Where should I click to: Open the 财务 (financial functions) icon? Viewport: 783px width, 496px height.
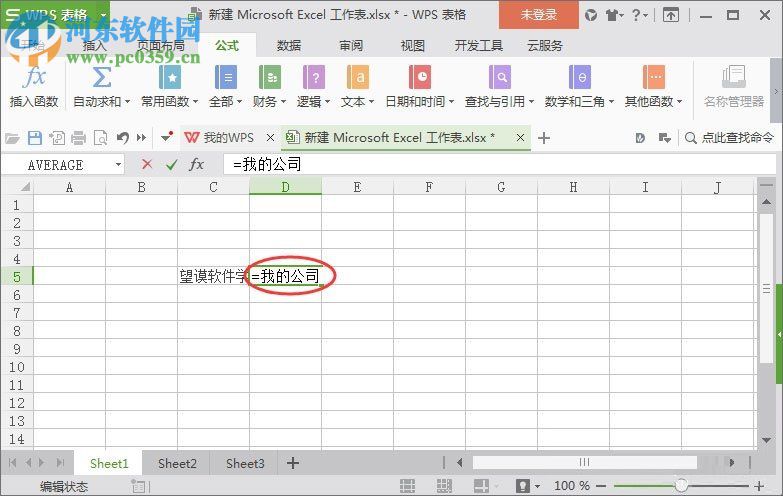point(270,77)
